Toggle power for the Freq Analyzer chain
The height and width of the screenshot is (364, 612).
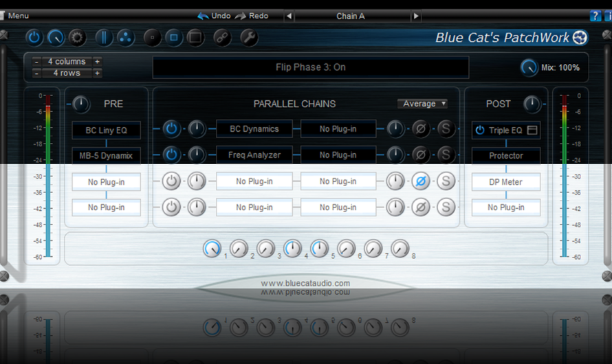click(171, 155)
